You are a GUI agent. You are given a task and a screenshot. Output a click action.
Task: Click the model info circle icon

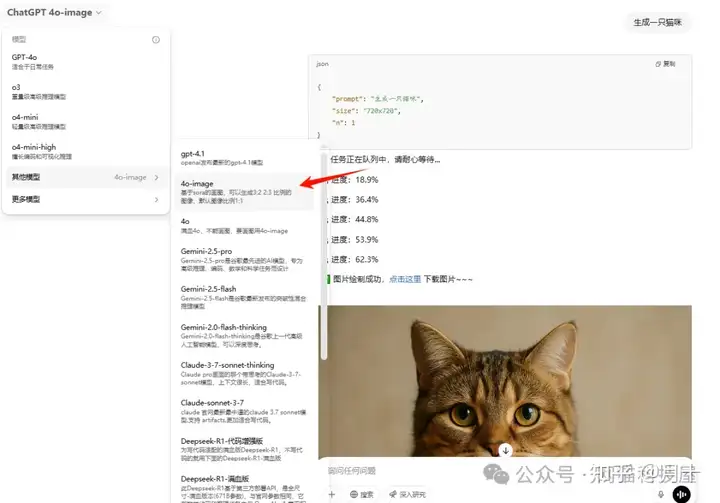click(156, 40)
